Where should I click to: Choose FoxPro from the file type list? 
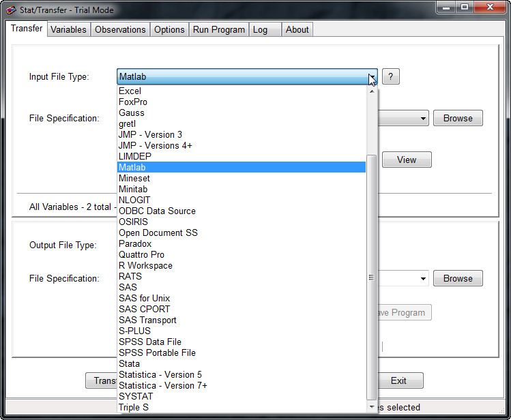click(241, 102)
